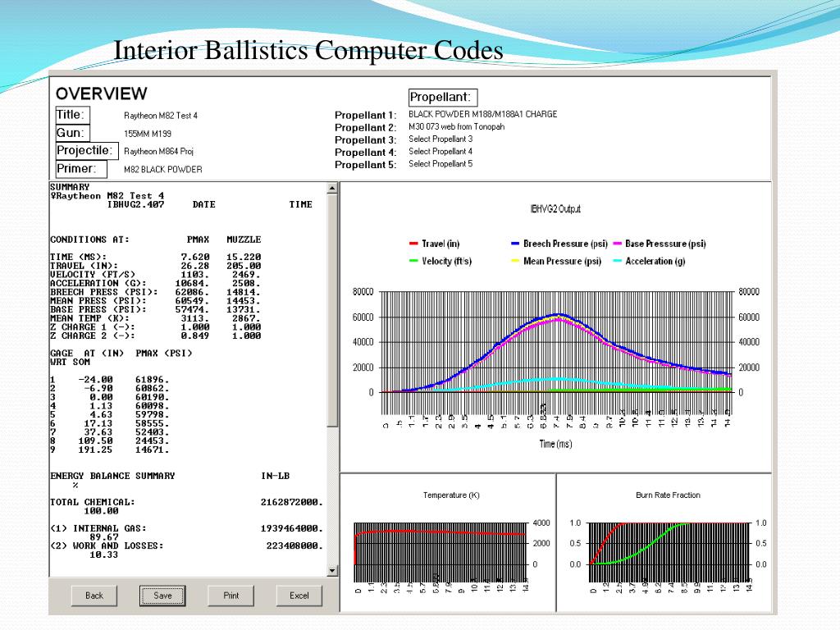Click the boxed Propellant label
The height and width of the screenshot is (630, 840).
point(442,98)
